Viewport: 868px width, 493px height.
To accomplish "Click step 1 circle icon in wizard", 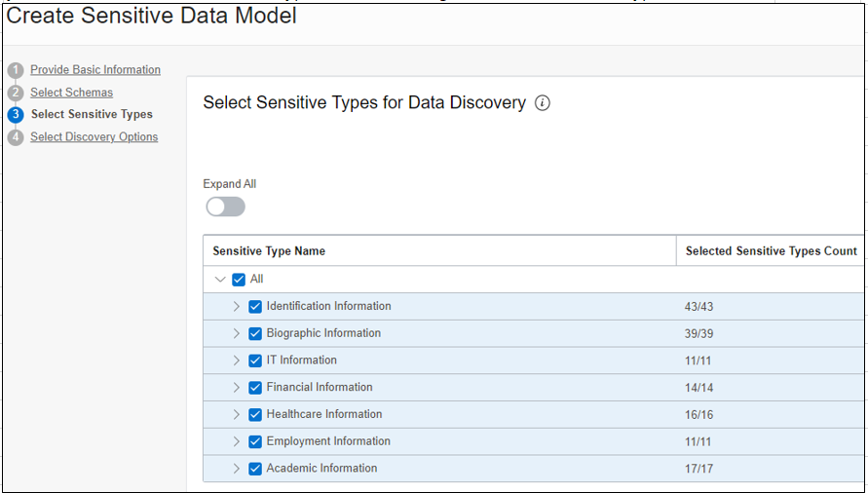I will click(15, 70).
